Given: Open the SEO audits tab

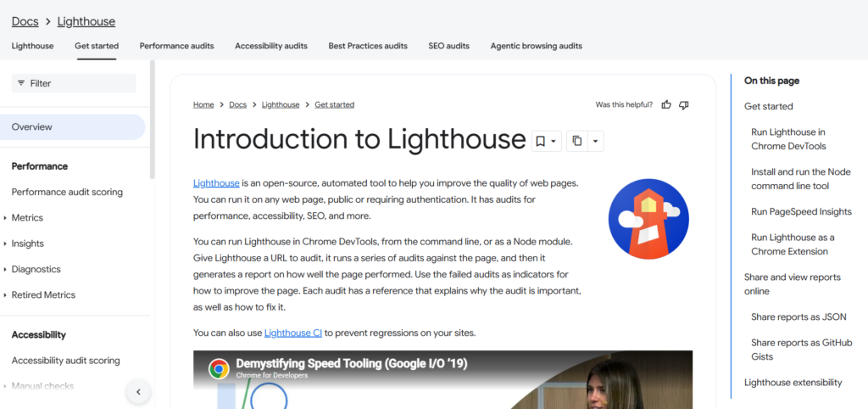Looking at the screenshot, I should click(x=449, y=46).
